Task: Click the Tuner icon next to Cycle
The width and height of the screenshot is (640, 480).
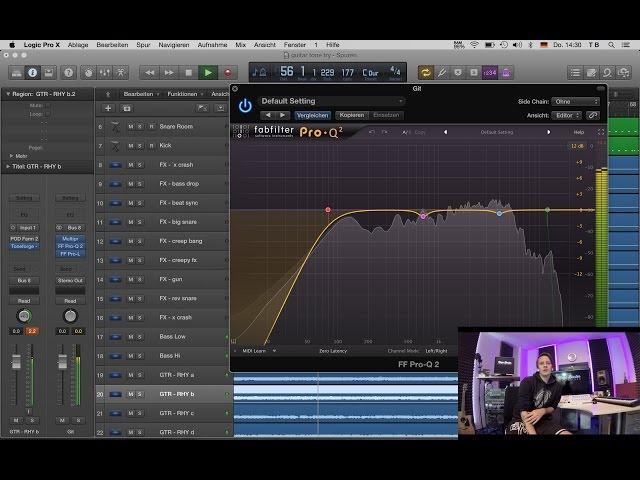Action: tap(442, 73)
